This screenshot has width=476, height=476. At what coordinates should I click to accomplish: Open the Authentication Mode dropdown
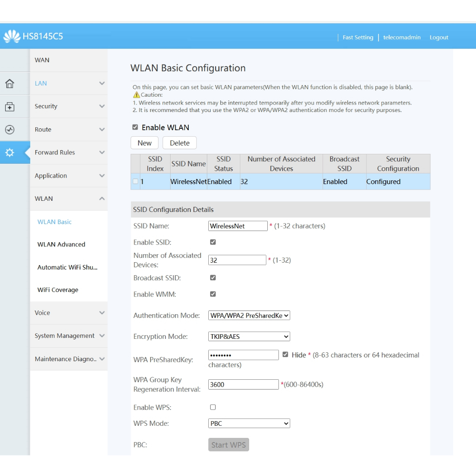(250, 316)
